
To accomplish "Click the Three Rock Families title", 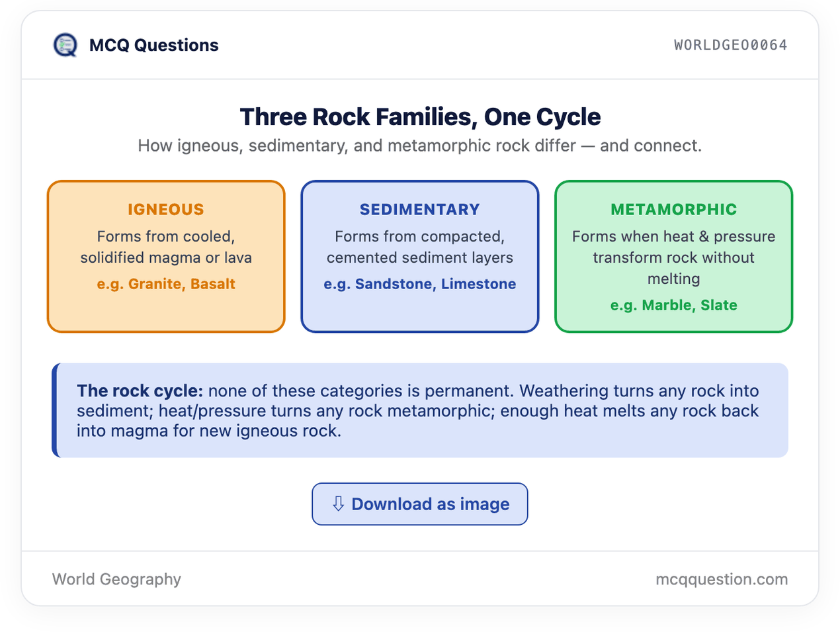I will point(420,117).
